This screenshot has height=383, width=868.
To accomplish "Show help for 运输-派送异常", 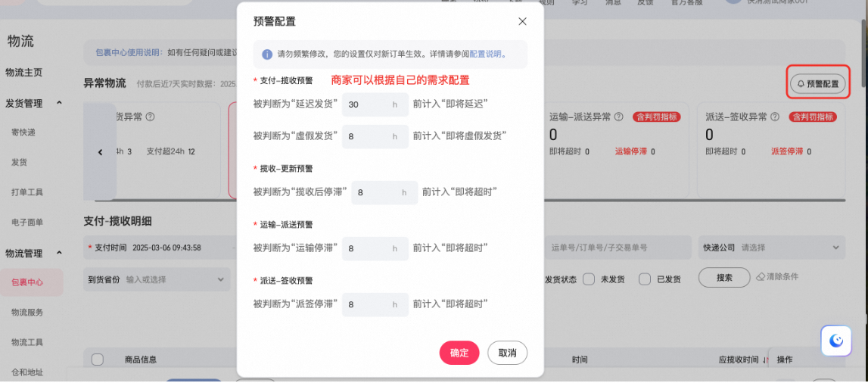I will tap(619, 117).
